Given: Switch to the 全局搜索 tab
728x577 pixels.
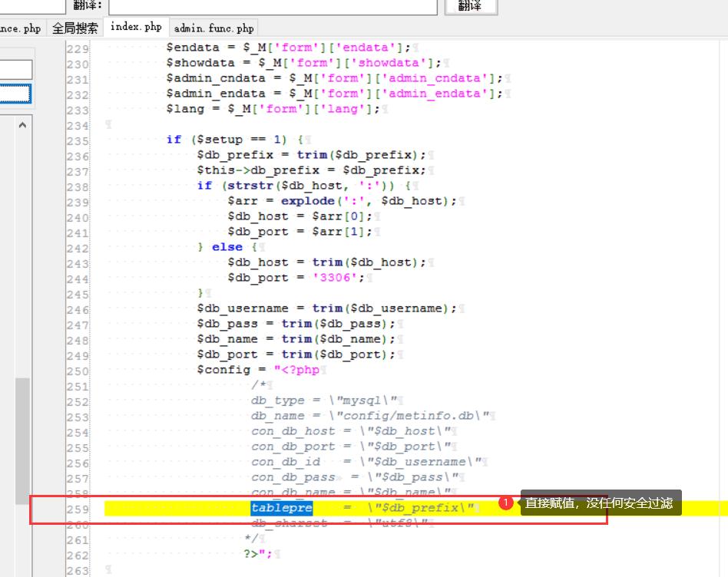Looking at the screenshot, I should [74, 28].
